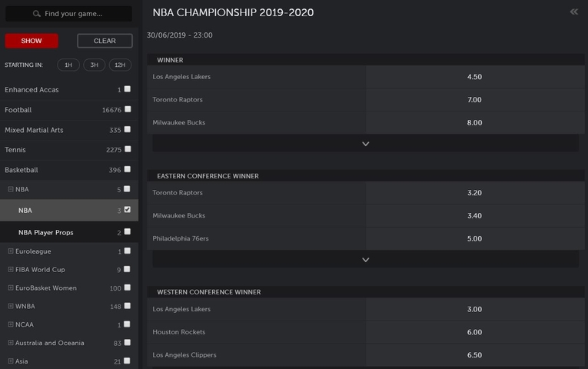Uncheck the selected NBA checkbox with count 3
588x369 pixels.
point(128,210)
